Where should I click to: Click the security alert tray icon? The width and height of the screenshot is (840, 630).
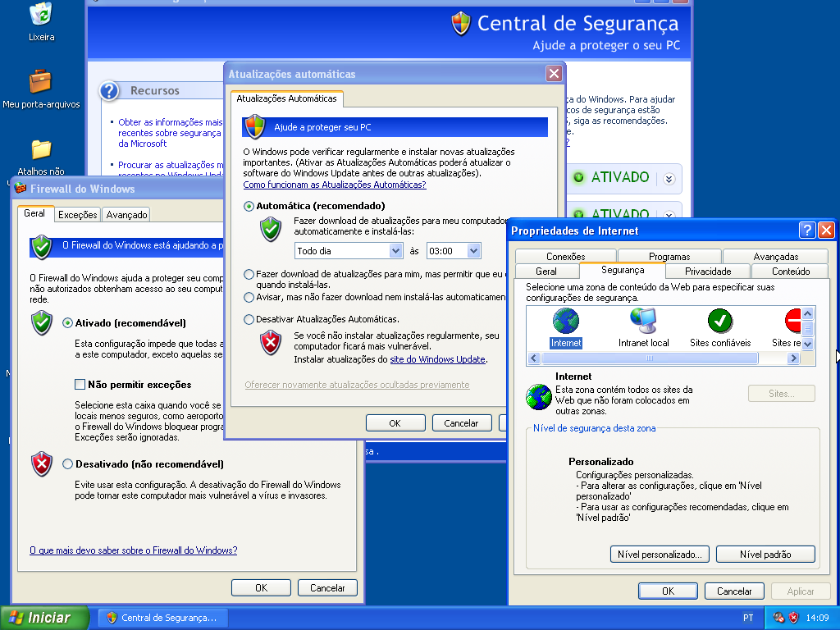click(794, 618)
